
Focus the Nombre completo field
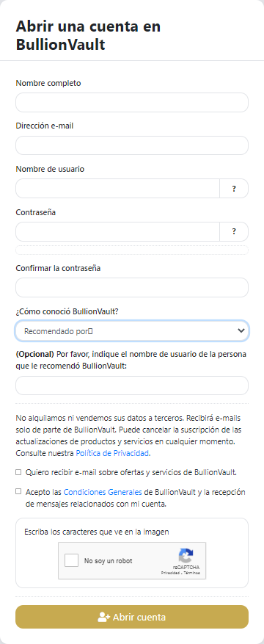(x=132, y=102)
